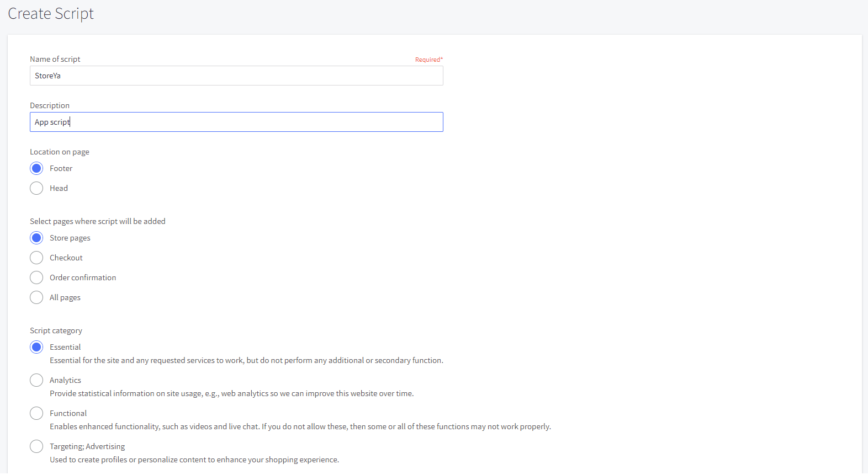Click the 'Script category' section label
The width and height of the screenshot is (868, 475).
[56, 330]
